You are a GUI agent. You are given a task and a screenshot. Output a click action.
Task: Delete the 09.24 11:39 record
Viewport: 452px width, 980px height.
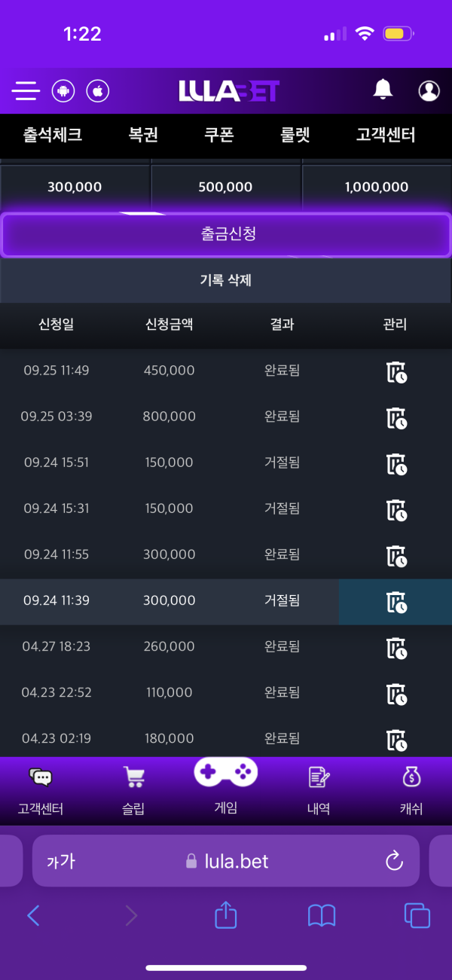point(396,601)
